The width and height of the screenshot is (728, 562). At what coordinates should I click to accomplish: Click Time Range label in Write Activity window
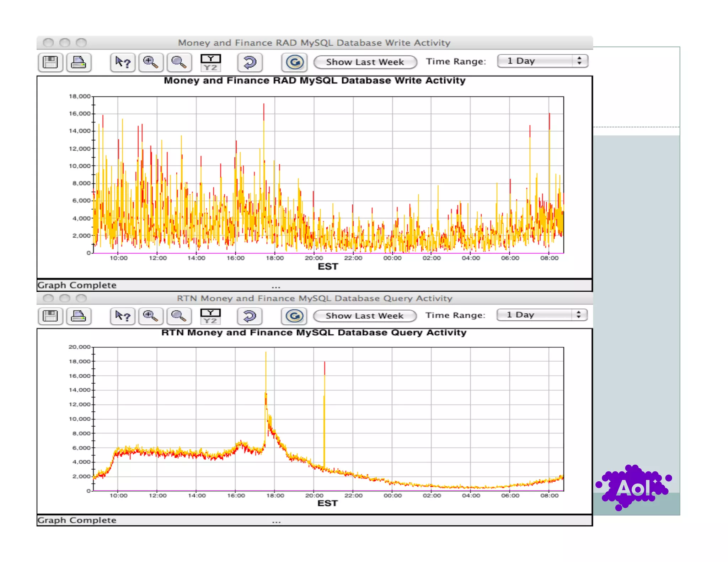[456, 61]
